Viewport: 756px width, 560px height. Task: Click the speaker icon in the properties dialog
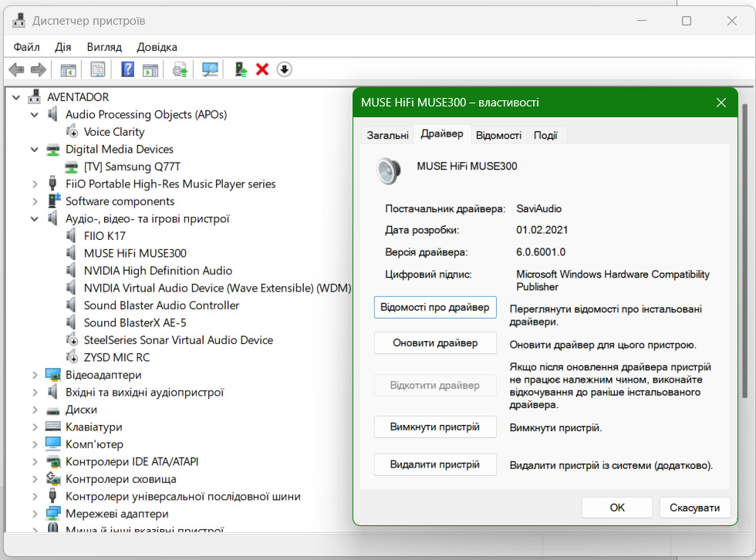point(389,171)
